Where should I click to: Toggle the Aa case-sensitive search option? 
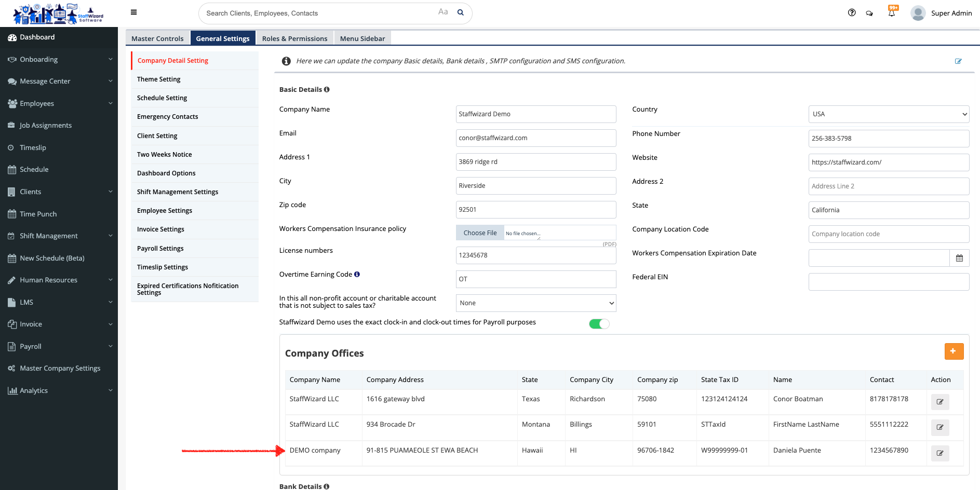tap(442, 12)
